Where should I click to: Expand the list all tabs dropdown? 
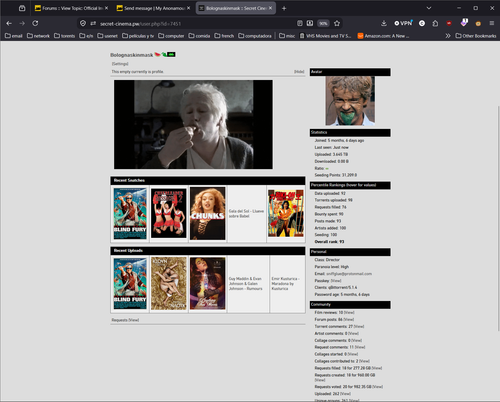pos(429,8)
